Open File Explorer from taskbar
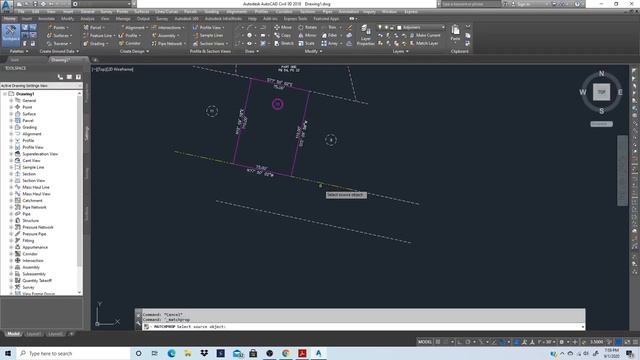This screenshot has height=360, width=640. click(x=188, y=353)
